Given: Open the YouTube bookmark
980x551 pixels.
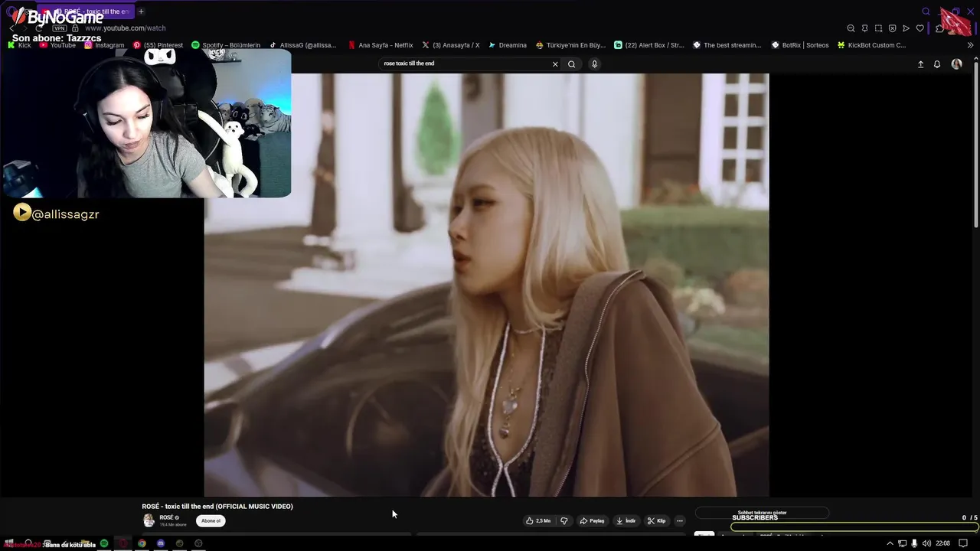Looking at the screenshot, I should pos(57,45).
